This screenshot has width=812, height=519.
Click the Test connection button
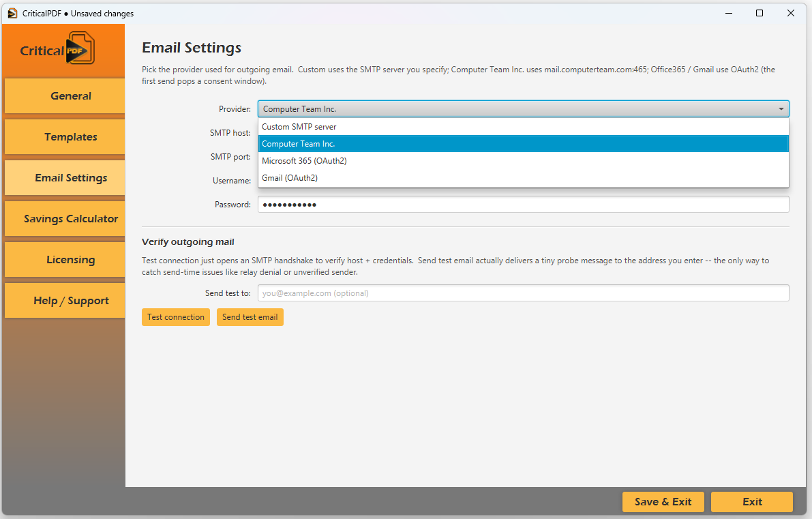pyautogui.click(x=175, y=317)
